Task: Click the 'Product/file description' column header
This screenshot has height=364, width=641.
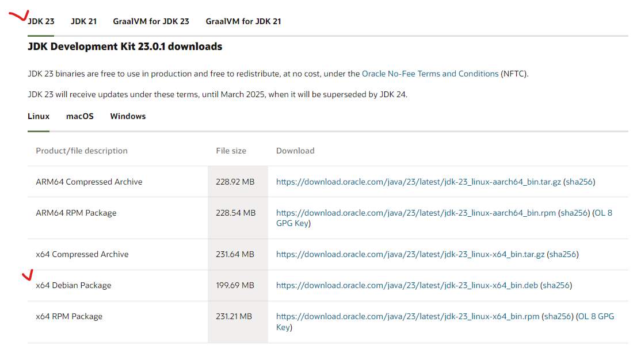Action: coord(82,151)
